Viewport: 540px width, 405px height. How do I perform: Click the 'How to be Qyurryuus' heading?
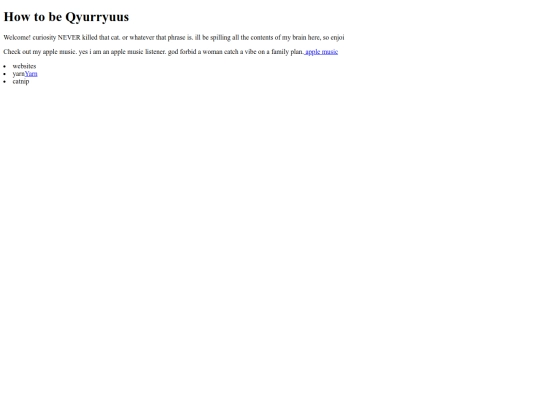pyautogui.click(x=66, y=17)
